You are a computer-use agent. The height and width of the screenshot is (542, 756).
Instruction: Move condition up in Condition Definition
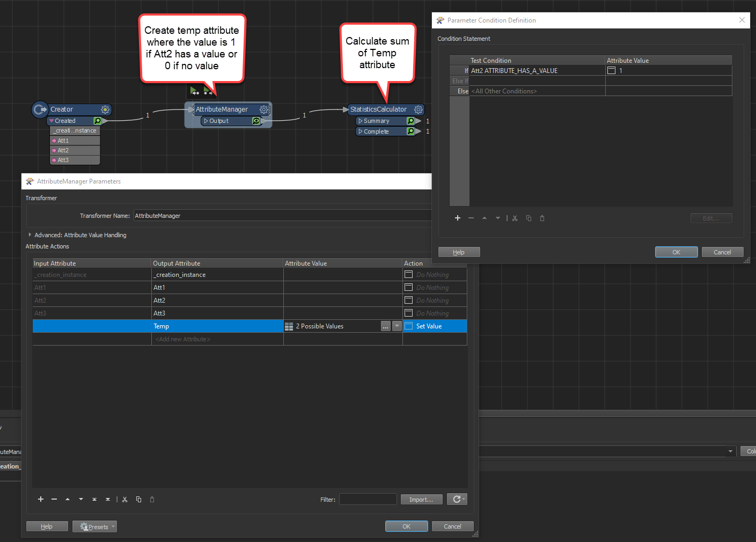click(x=485, y=218)
